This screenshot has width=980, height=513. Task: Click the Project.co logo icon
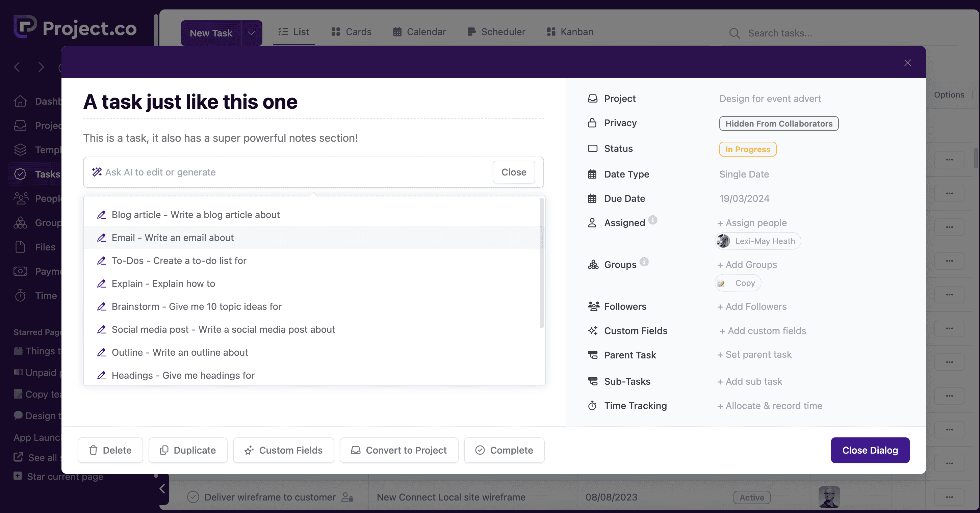pos(25,27)
